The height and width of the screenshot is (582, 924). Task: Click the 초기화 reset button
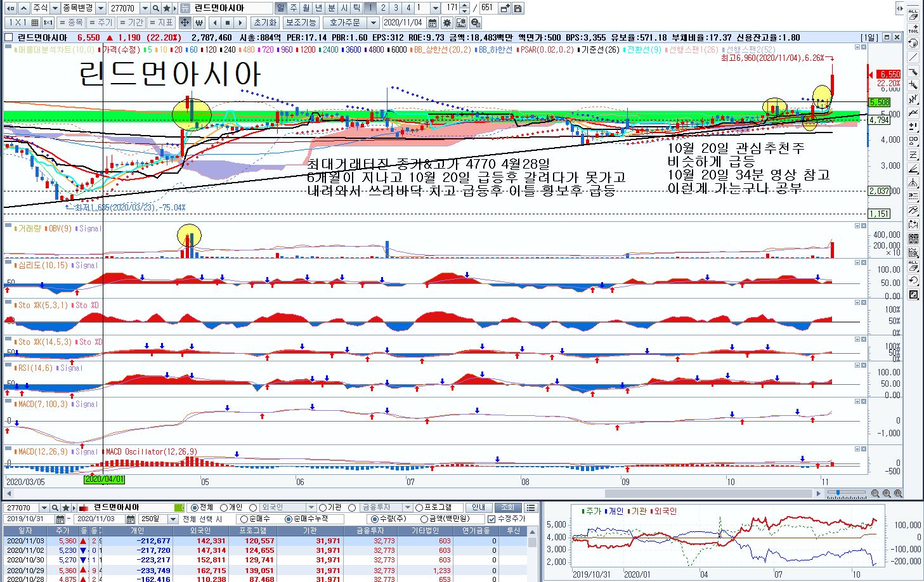264,23
